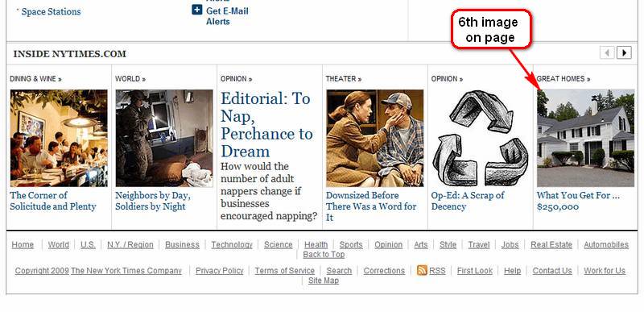644x312 pixels.
Task: Click the napping editorial summary text
Action: click(x=269, y=191)
